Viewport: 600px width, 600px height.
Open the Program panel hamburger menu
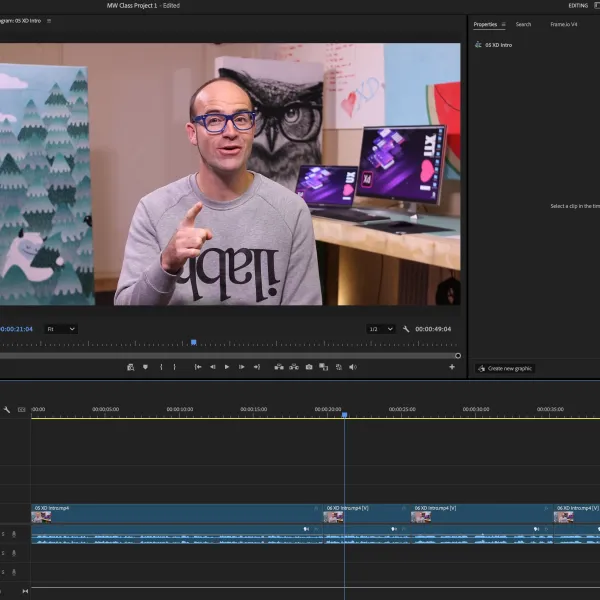[x=49, y=21]
